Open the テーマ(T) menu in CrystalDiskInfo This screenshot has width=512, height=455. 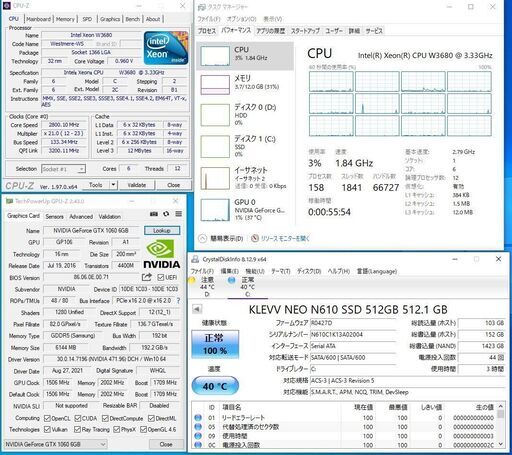281,271
